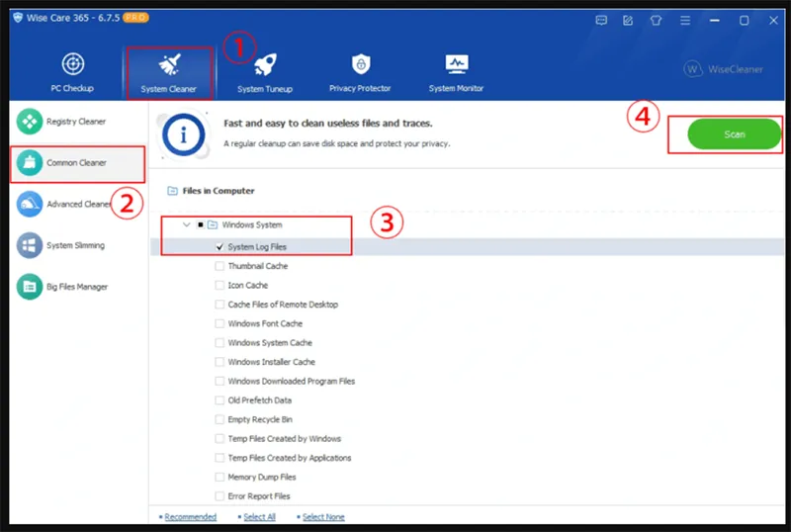Maximize the Wise Care 365 window
Viewport: 791px width, 532px height.
tap(744, 21)
